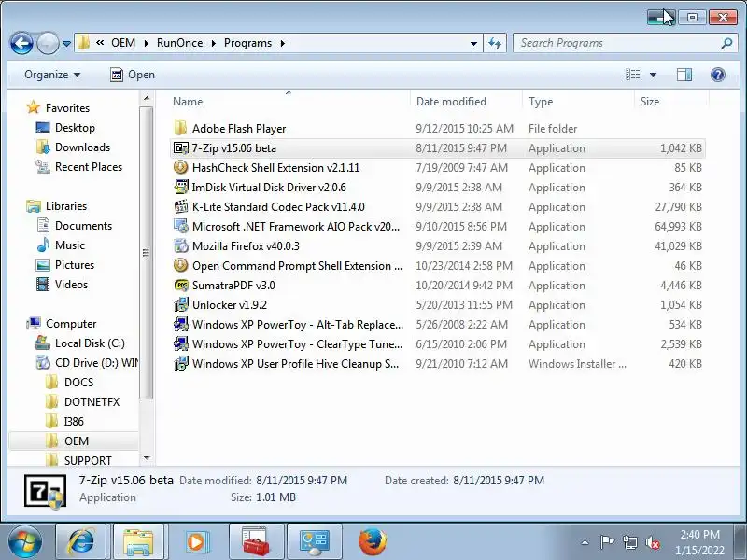The image size is (747, 560).
Task: Sort files by the Name column
Action: [289, 102]
